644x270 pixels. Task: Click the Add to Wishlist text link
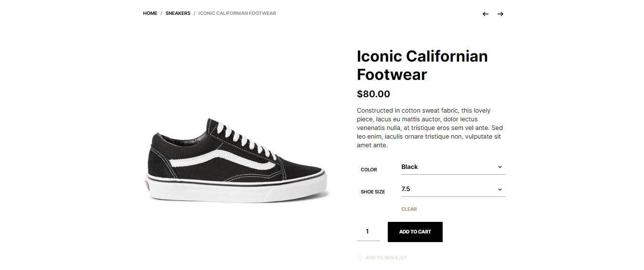386,258
